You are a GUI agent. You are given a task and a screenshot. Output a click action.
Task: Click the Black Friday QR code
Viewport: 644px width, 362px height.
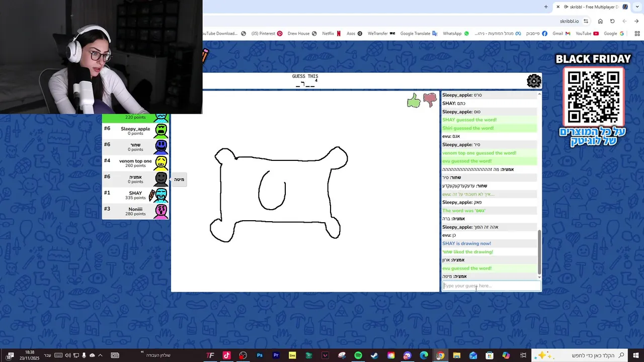click(x=594, y=97)
